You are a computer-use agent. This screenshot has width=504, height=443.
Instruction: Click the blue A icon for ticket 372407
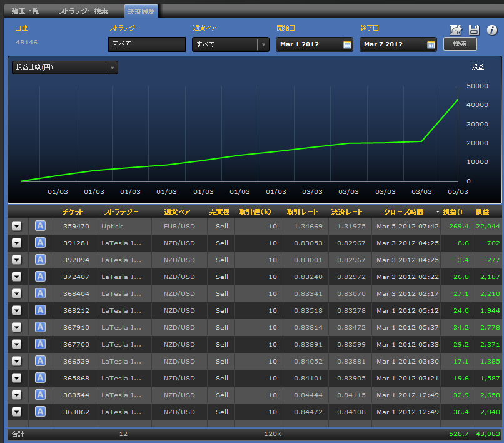(40, 277)
